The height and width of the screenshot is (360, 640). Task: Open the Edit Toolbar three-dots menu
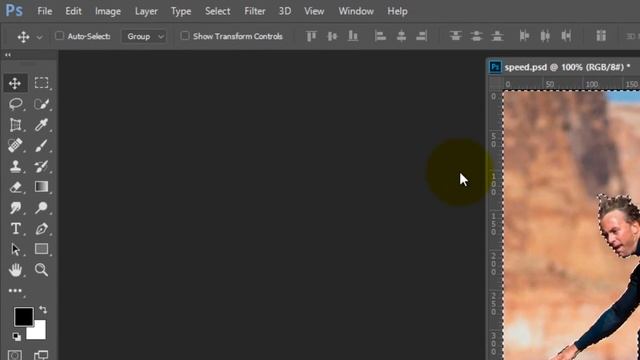pyautogui.click(x=15, y=291)
